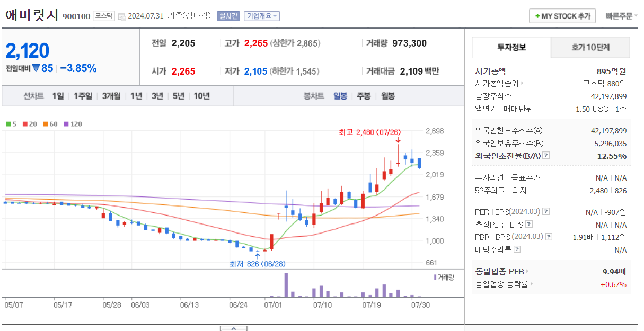Click the orange 60-day moving average legend
This screenshot has height=331, width=644.
click(50, 124)
